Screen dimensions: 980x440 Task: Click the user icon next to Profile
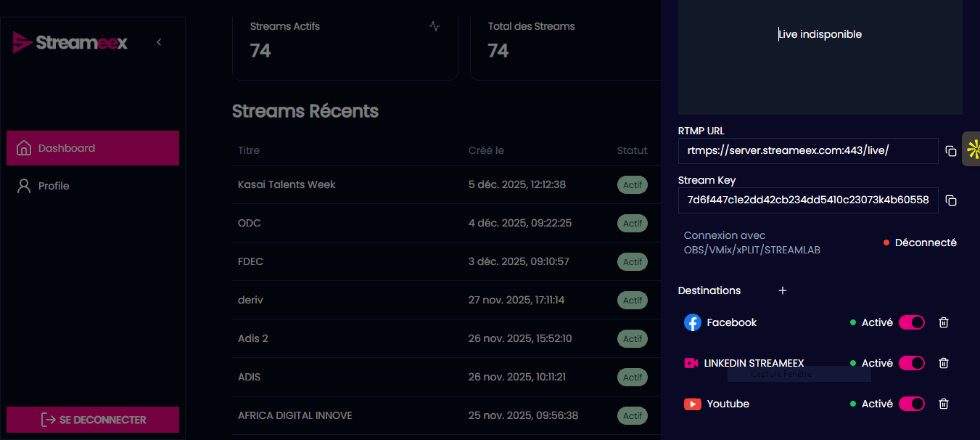22,185
